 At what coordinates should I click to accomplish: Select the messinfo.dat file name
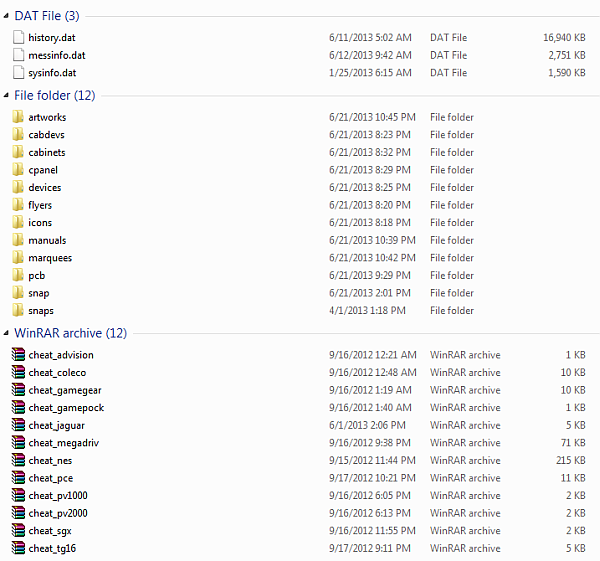(x=57, y=55)
